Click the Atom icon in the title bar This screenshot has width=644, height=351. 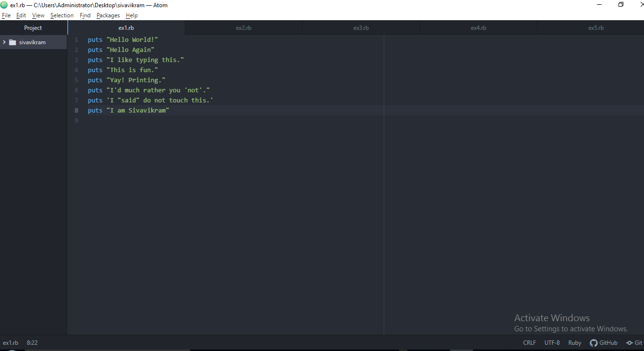(4, 5)
